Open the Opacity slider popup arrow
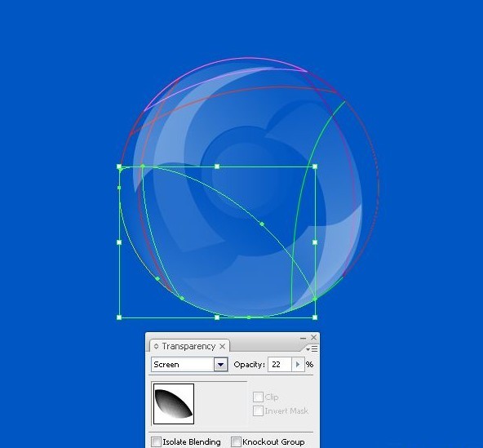Screen dimensions: 483x448 click(x=298, y=365)
